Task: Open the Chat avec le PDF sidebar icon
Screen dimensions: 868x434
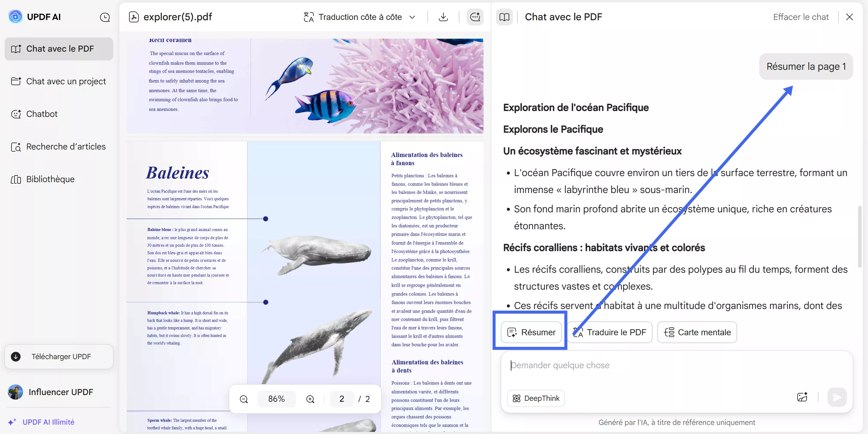Action: pyautogui.click(x=16, y=49)
